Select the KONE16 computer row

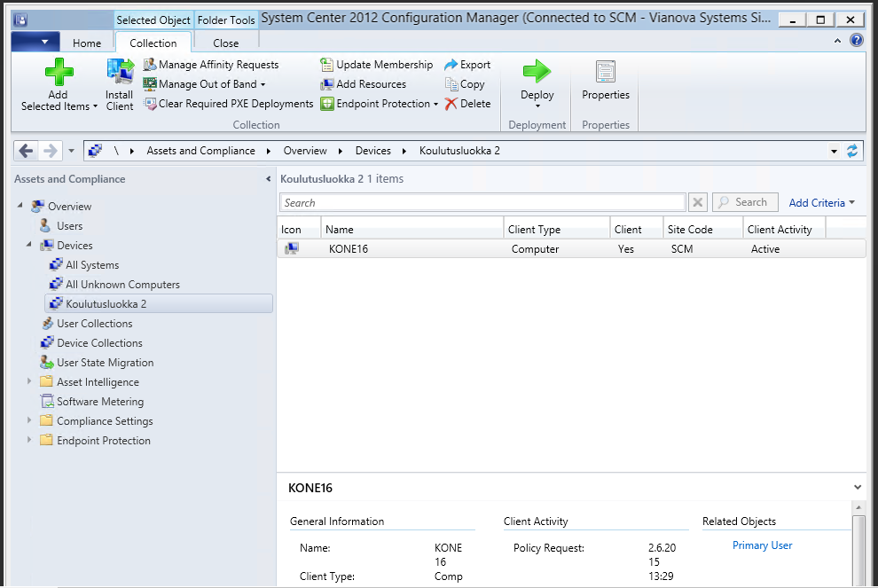(572, 248)
